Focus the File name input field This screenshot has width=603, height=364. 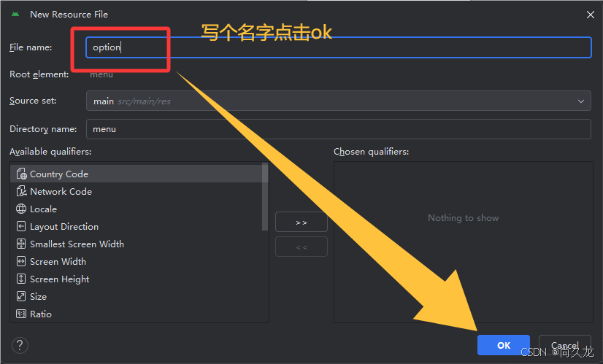pos(339,47)
